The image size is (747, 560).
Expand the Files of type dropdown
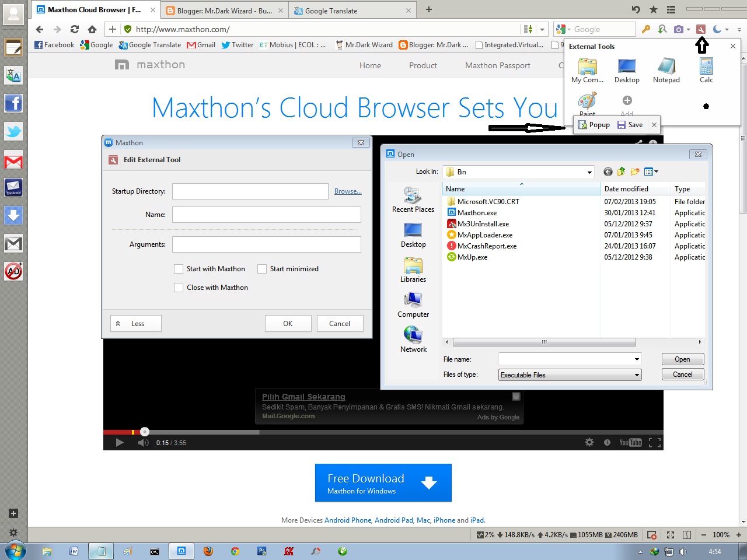[637, 375]
